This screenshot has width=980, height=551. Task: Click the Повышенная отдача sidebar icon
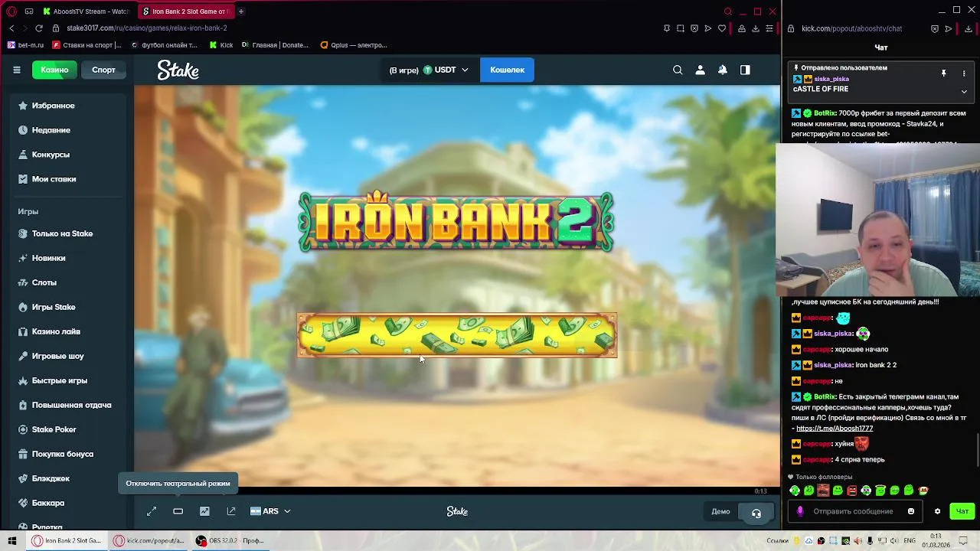point(23,405)
